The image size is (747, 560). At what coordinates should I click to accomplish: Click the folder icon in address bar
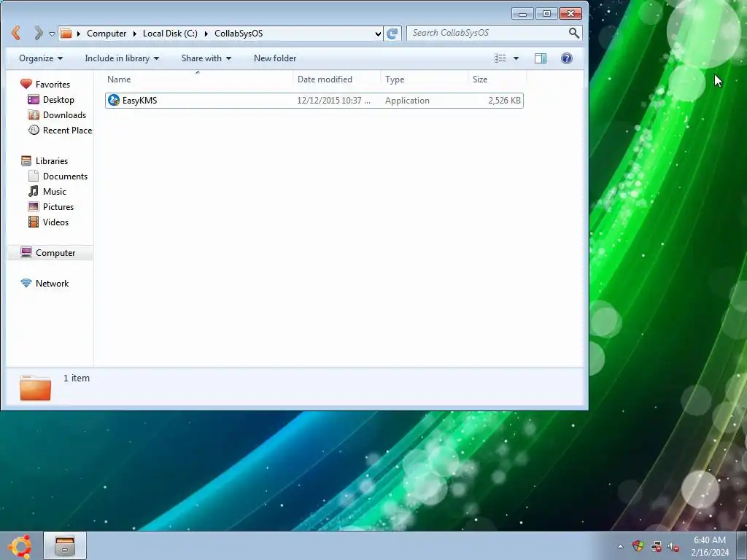pos(66,34)
